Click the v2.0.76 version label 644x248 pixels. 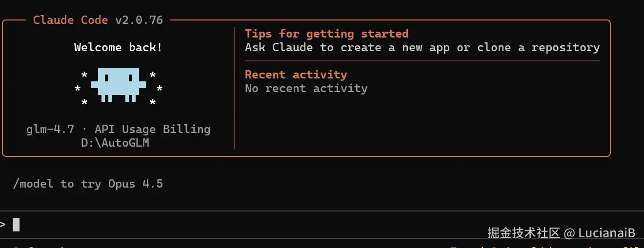click(139, 20)
